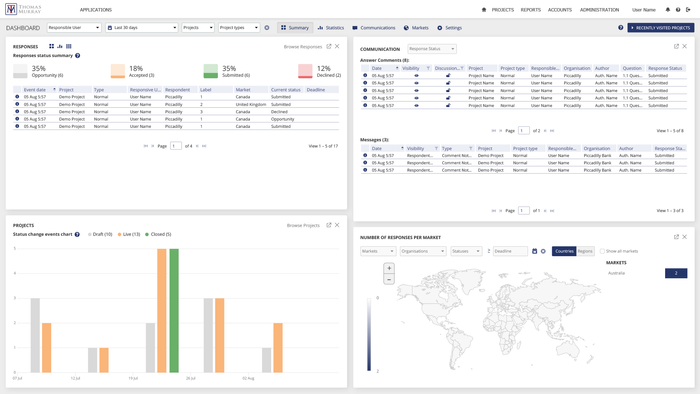
Task: Expand the Project types dropdown
Action: click(x=239, y=28)
